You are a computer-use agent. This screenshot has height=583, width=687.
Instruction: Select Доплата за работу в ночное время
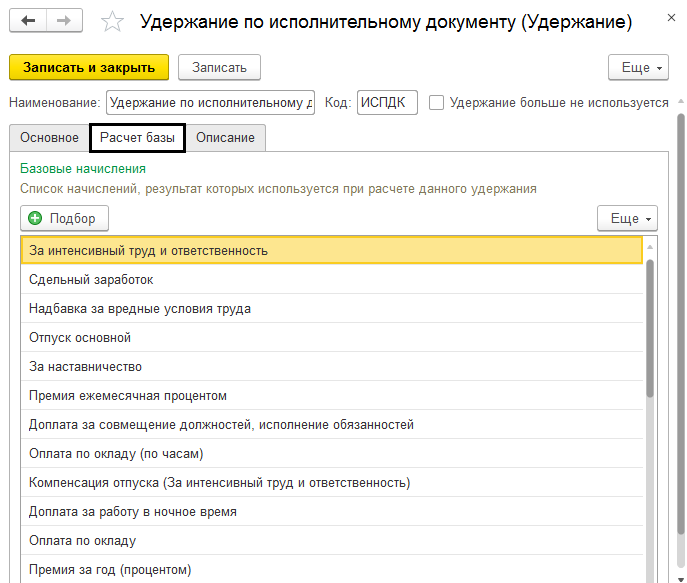(x=133, y=512)
